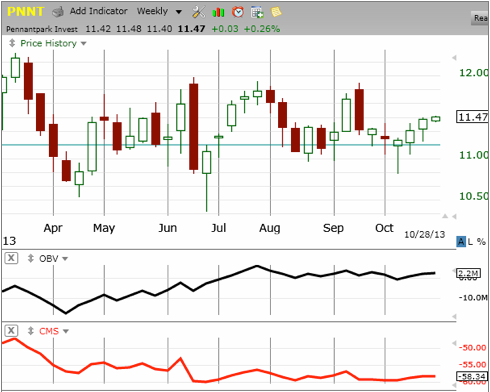This screenshot has height=392, width=490.
Task: Click the -58.34 CMS value label
Action: coord(472,377)
